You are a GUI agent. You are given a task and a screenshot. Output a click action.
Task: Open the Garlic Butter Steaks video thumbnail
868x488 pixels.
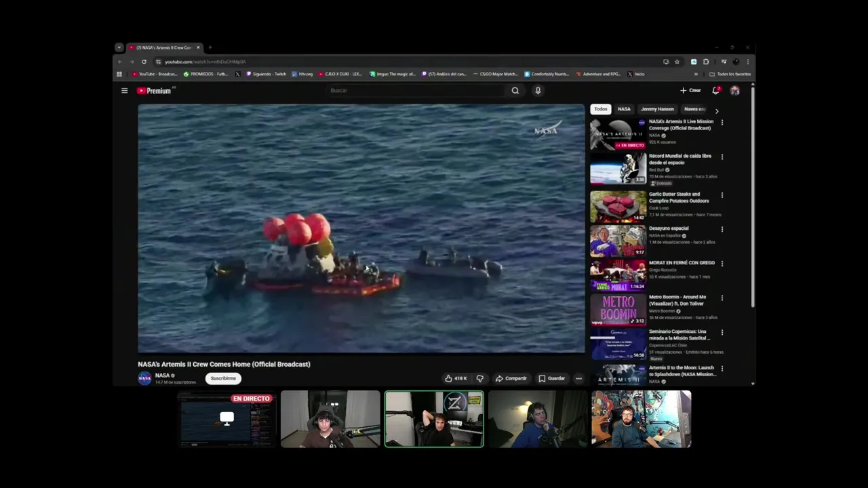[x=618, y=206]
